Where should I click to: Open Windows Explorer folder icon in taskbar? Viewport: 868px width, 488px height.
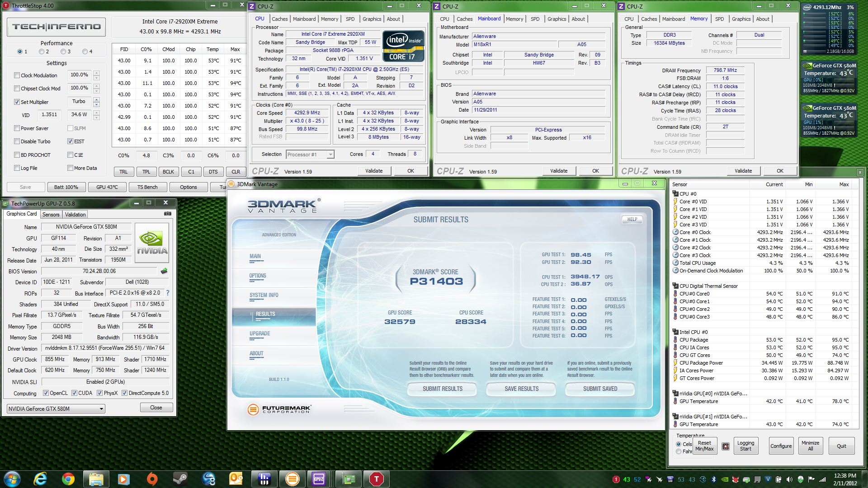tap(96, 479)
